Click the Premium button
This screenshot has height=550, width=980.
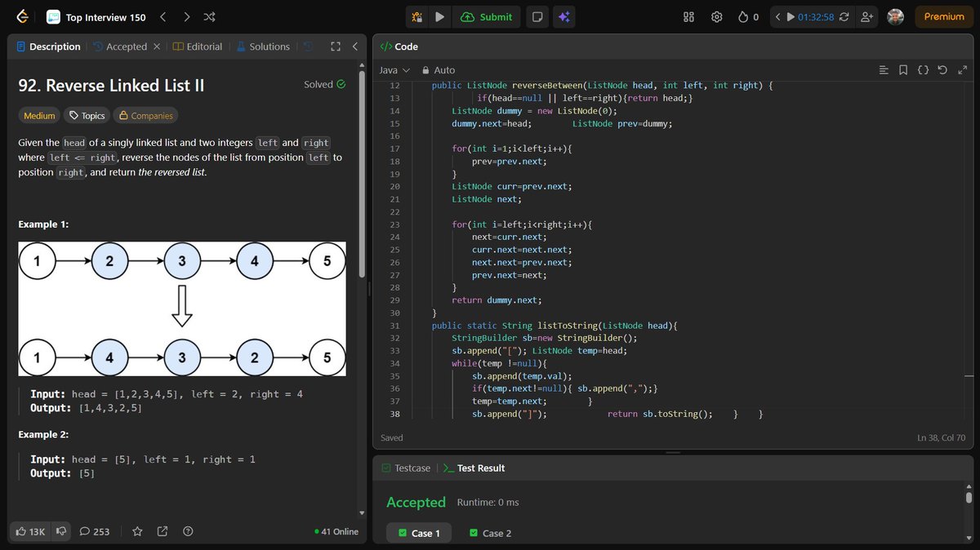click(x=944, y=16)
